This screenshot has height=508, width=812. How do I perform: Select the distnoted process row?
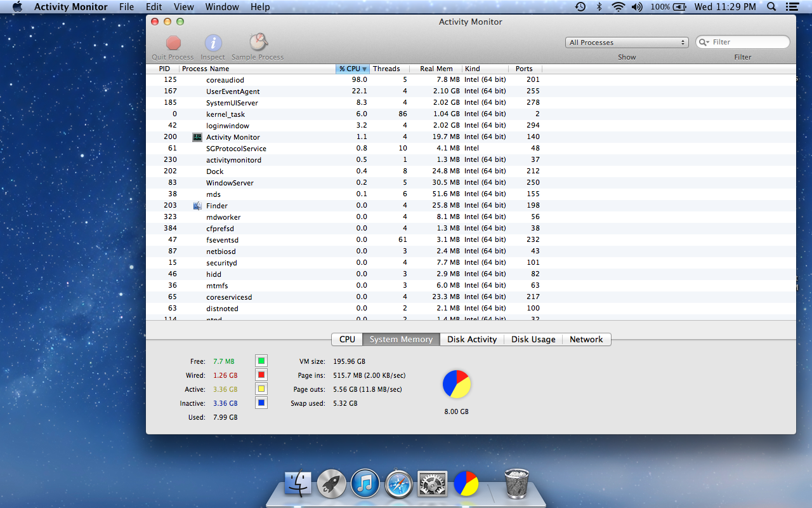[471, 309]
